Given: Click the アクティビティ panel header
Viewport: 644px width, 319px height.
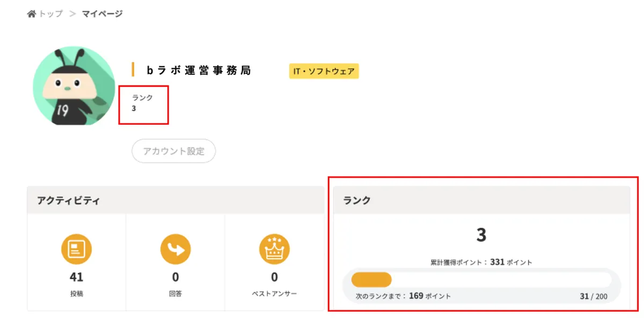Looking at the screenshot, I should pos(175,200).
